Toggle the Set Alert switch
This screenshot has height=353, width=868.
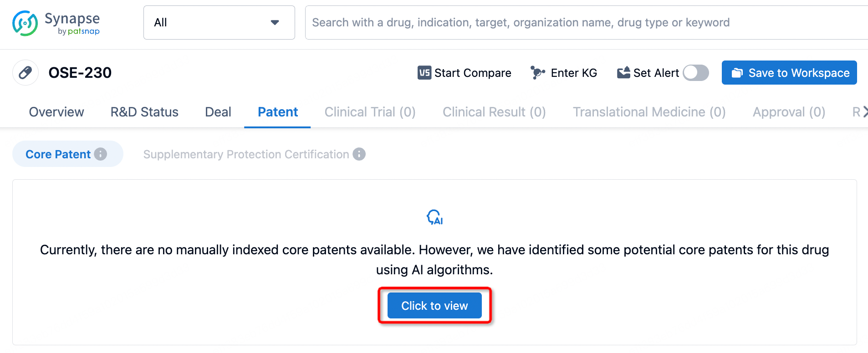click(695, 73)
